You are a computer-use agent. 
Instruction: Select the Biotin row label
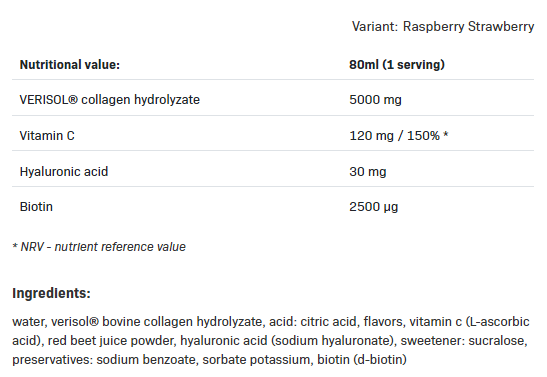[x=36, y=206]
